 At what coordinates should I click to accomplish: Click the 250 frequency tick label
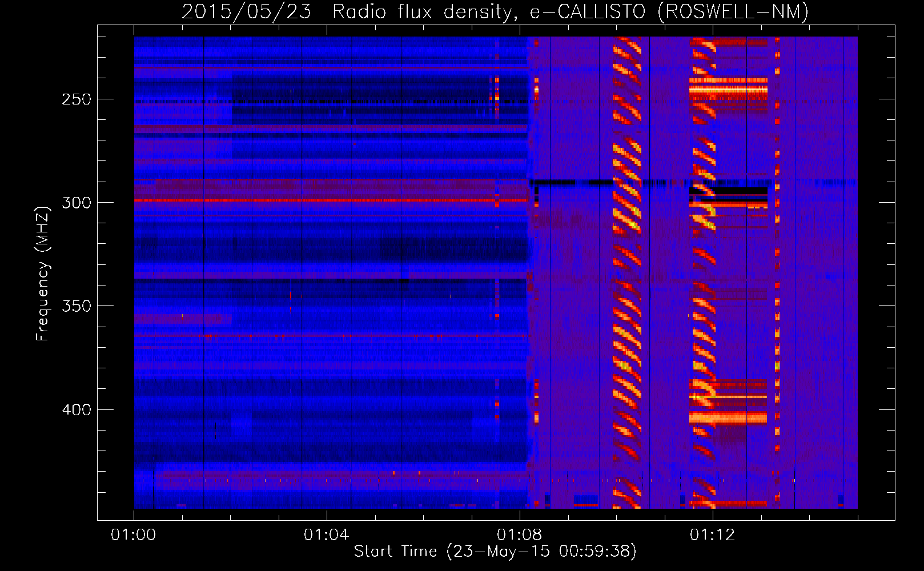[77, 99]
